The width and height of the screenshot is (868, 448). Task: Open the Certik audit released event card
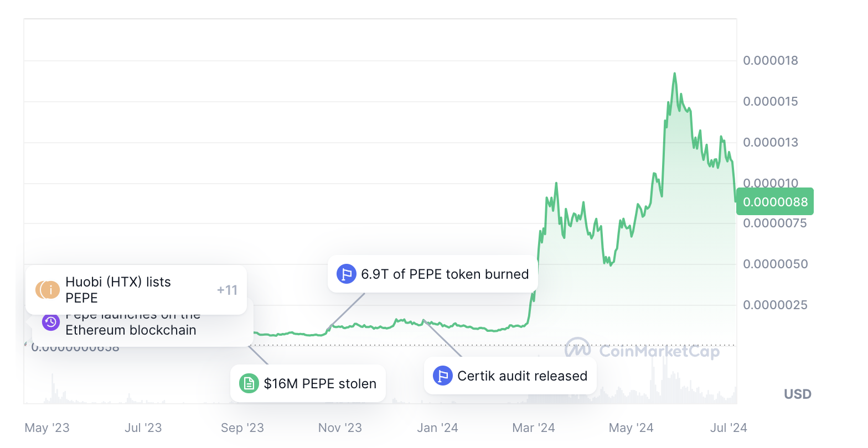(x=510, y=376)
